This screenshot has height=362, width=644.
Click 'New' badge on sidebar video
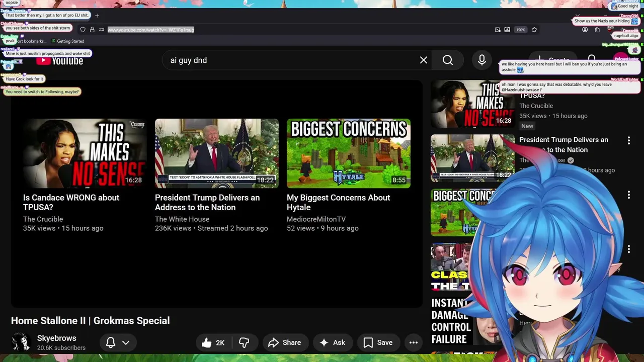[527, 126]
